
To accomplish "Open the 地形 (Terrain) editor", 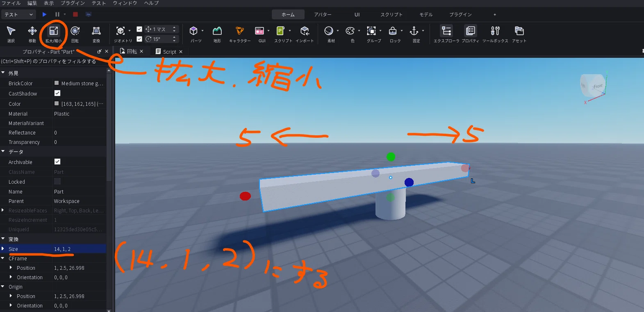I will coord(217,34).
